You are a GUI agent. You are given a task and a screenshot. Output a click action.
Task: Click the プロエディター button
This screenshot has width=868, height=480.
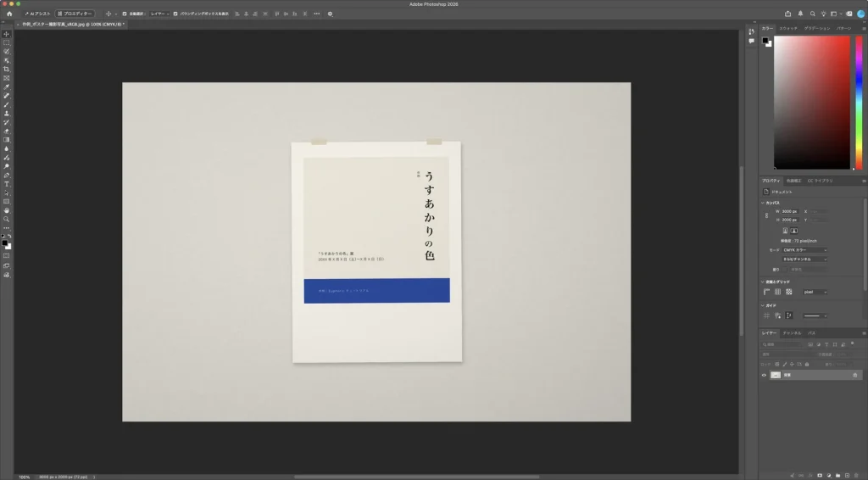pyautogui.click(x=75, y=14)
